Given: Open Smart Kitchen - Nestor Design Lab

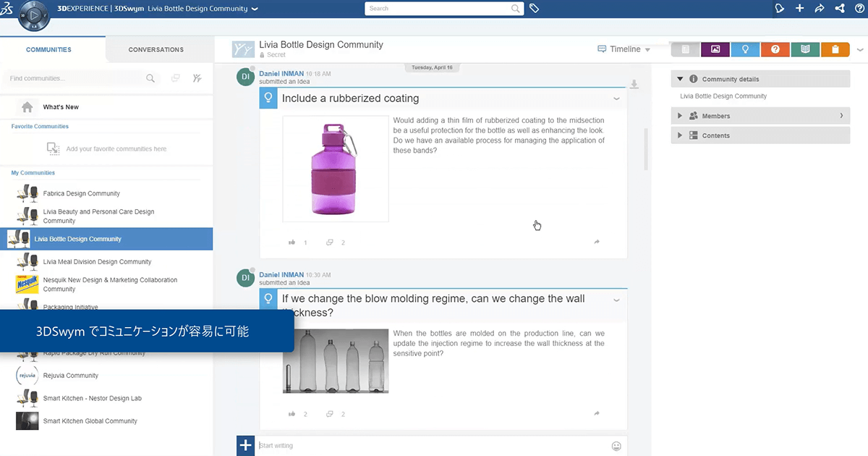Looking at the screenshot, I should pyautogui.click(x=92, y=398).
